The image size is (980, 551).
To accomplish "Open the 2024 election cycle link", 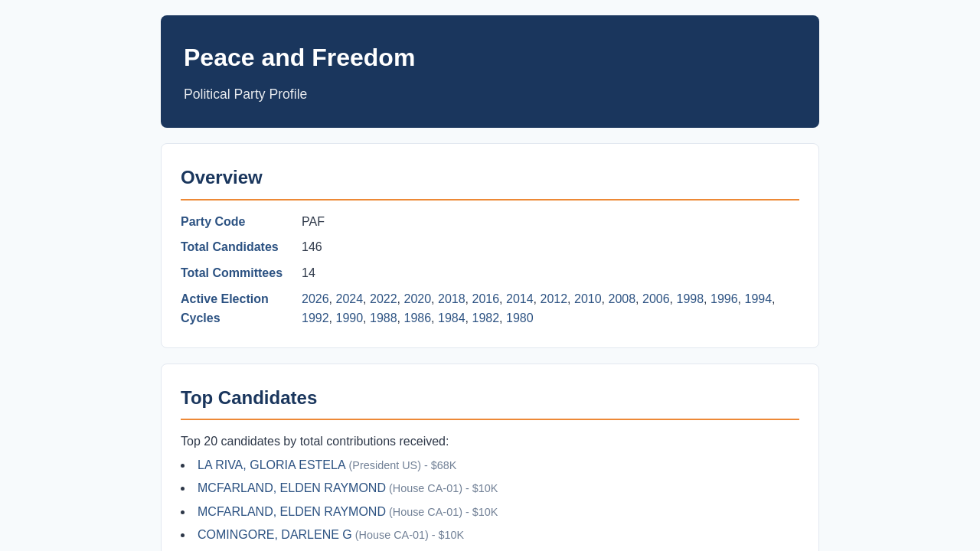I will 349,299.
